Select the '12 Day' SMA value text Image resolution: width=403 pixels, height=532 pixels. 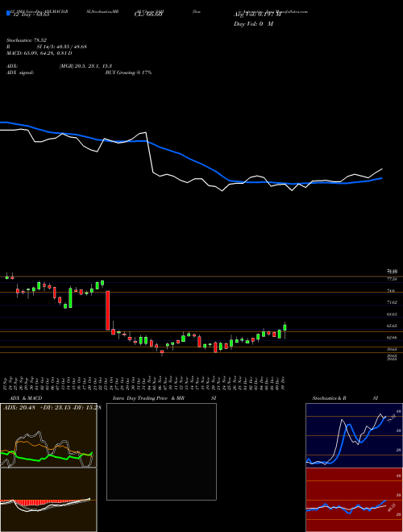30,15
